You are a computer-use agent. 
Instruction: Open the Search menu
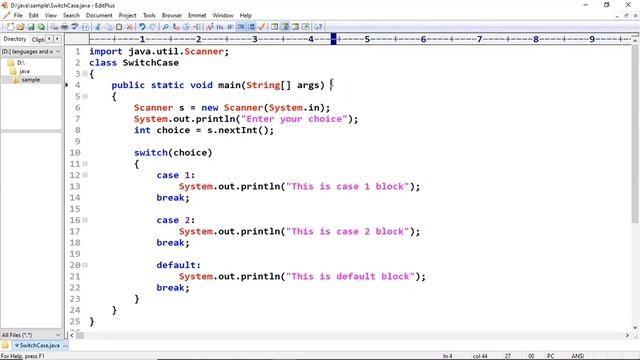click(71, 16)
